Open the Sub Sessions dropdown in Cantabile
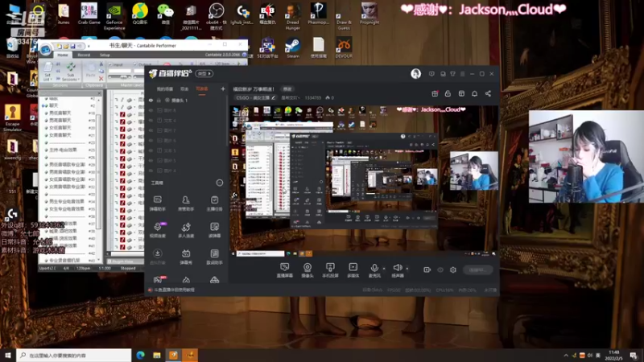The width and height of the screenshot is (644, 362). pyautogui.click(x=71, y=72)
